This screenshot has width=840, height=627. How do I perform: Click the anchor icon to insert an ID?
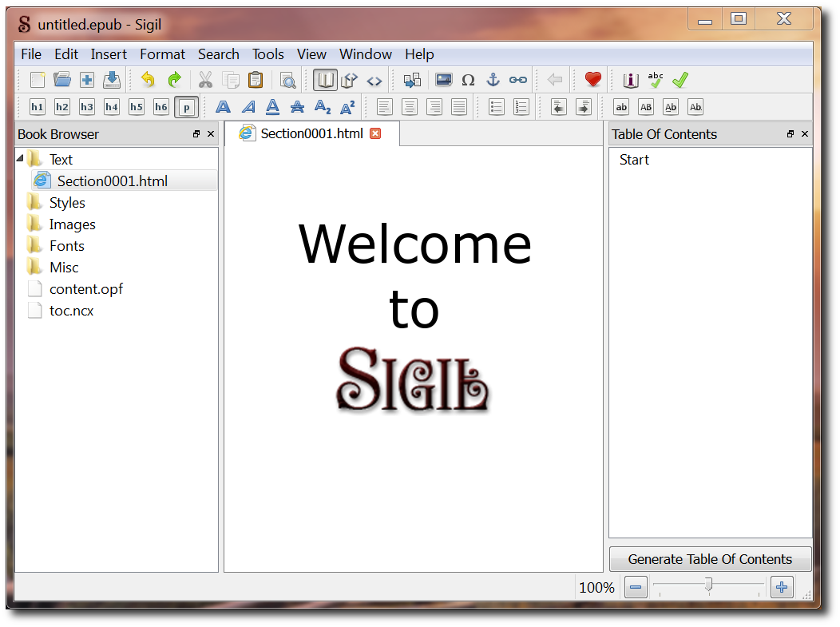coord(493,80)
